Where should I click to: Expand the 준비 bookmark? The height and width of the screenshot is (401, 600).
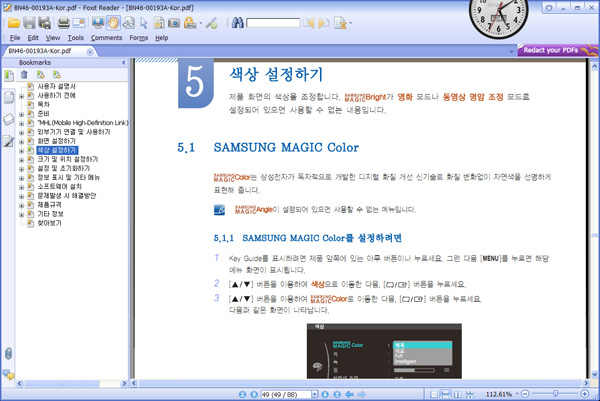click(21, 114)
